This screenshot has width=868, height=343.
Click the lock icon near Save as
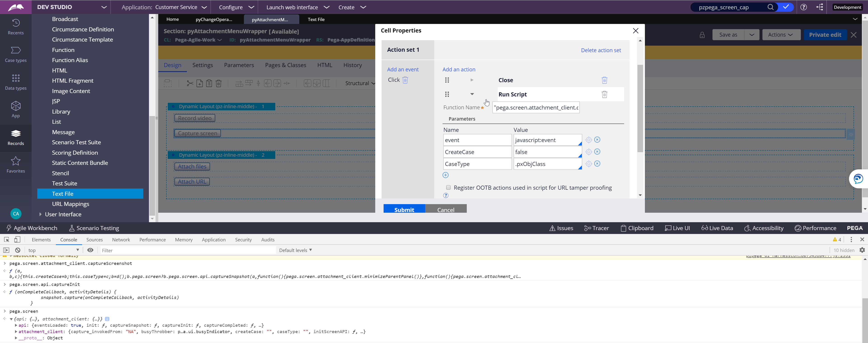702,35
